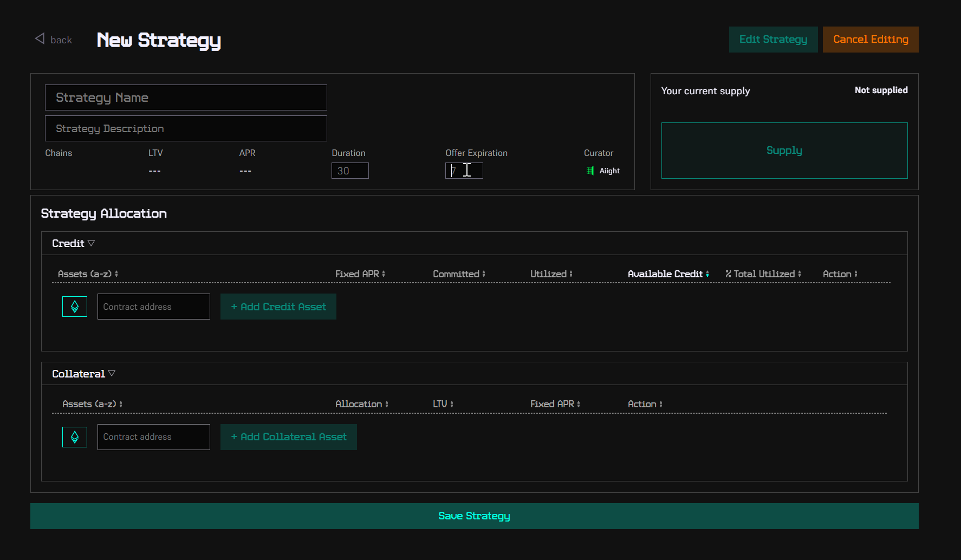961x560 pixels.
Task: Click the collateral Contract address field
Action: coord(153,437)
